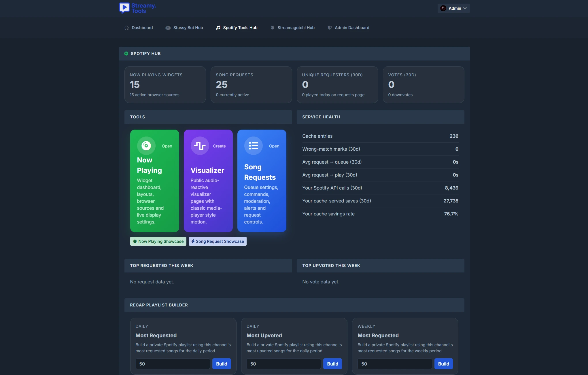Click the star icon on Now Playing Showcase
Viewport: 588px width, 375px height.
point(135,241)
